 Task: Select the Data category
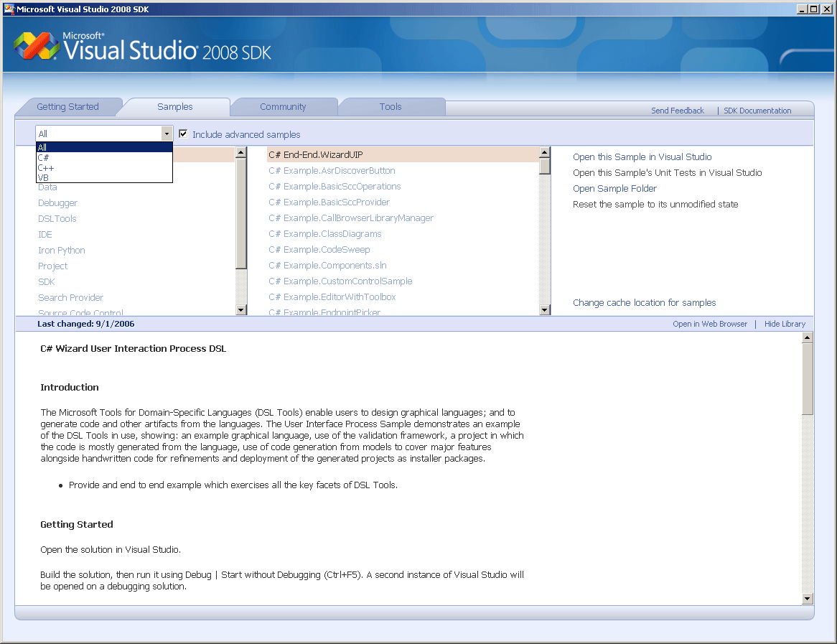click(x=47, y=187)
